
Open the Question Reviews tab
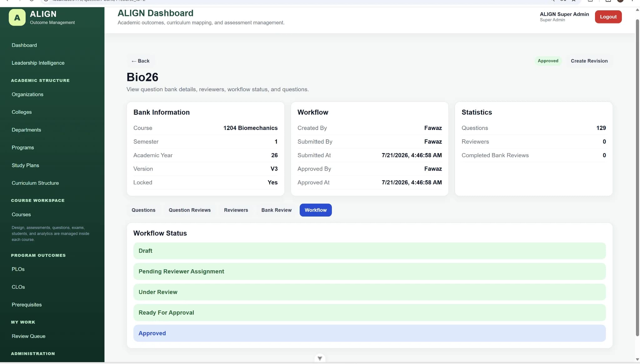pyautogui.click(x=190, y=210)
